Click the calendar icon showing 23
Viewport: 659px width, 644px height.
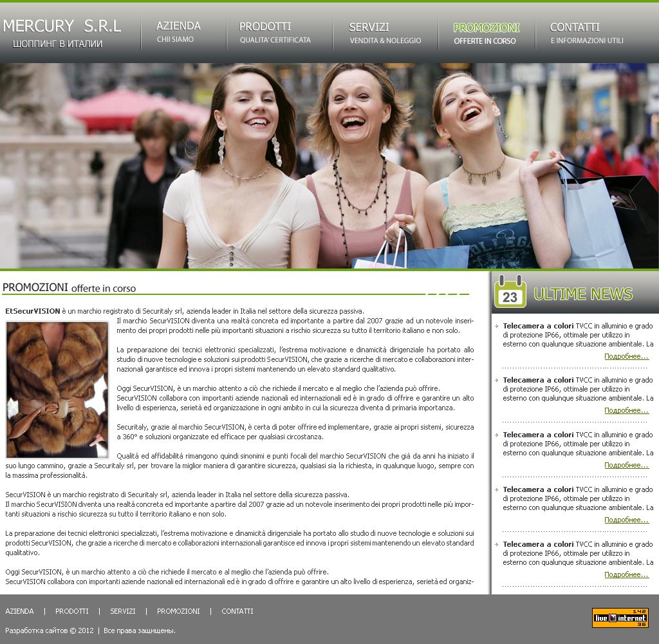click(510, 292)
